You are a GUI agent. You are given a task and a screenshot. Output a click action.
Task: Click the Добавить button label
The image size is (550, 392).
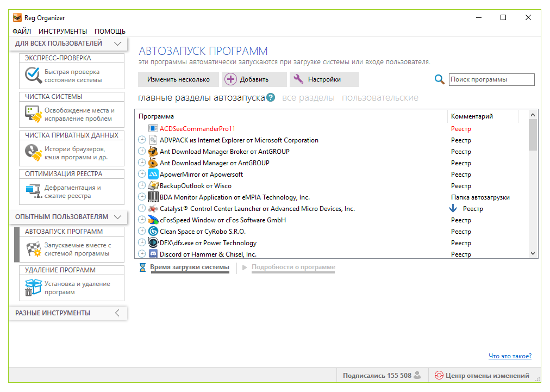254,79
